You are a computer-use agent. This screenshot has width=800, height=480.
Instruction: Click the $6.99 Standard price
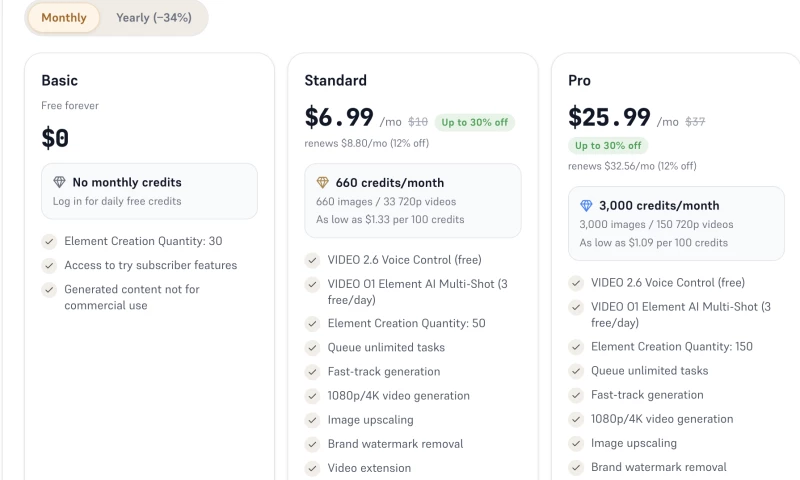coord(339,117)
